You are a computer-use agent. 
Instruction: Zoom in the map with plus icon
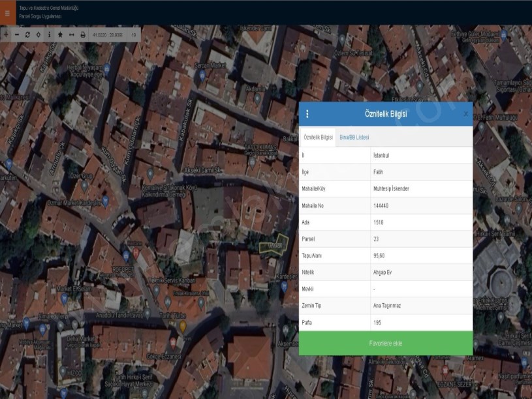coord(6,34)
